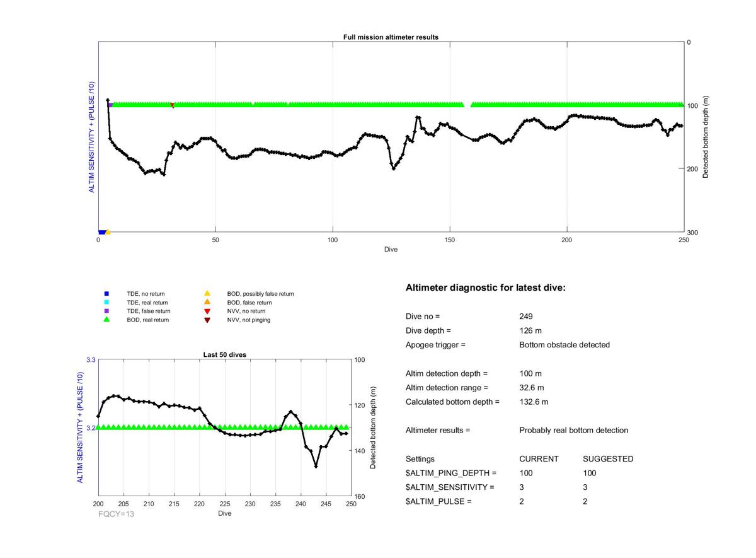Click the Last 50 dives "ALTIM SENSITIVITY + (PULSE /10)" axis label
The width and height of the screenshot is (756, 558).
click(81, 427)
